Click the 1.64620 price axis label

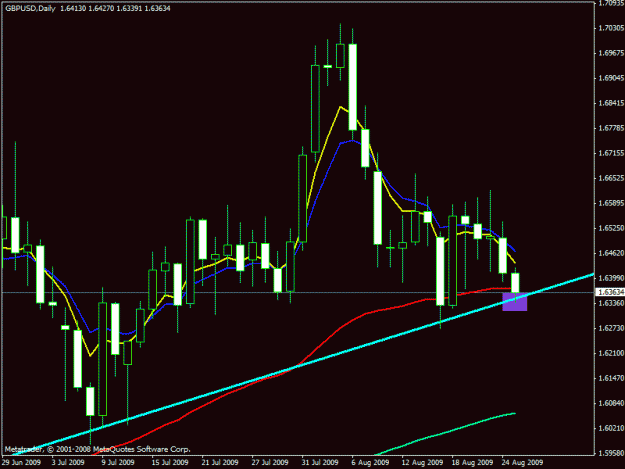point(611,253)
